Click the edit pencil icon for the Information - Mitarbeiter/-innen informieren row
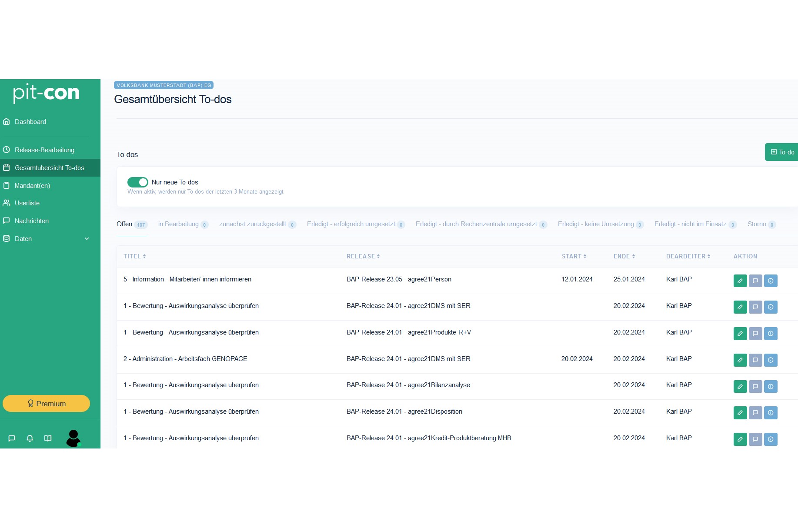Viewport: 798px width, 532px height. click(x=740, y=281)
